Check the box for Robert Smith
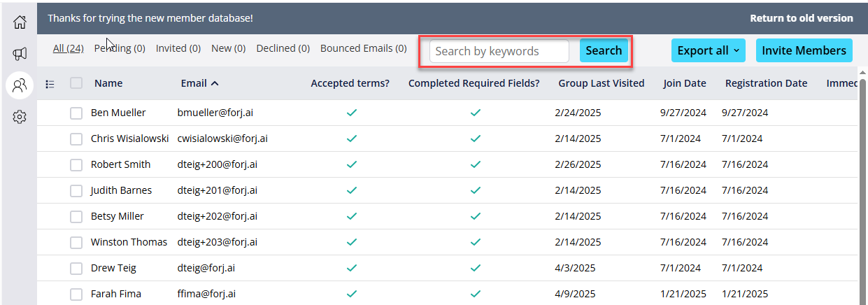Image resolution: width=868 pixels, height=305 pixels. (x=76, y=164)
